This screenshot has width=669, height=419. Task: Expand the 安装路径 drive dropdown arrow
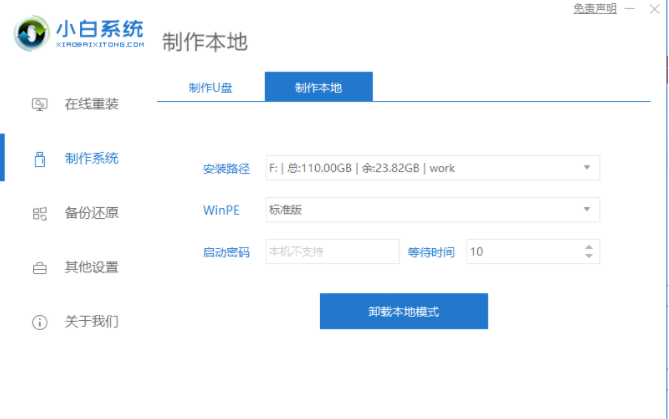coord(587,168)
